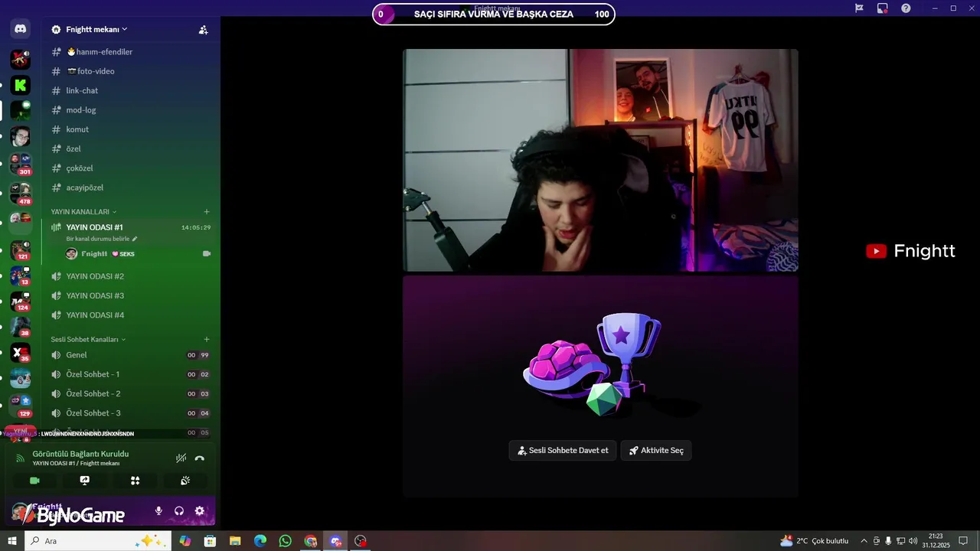Open activities launcher icon in voice panel
Viewport: 980px width, 551px height.
click(135, 481)
